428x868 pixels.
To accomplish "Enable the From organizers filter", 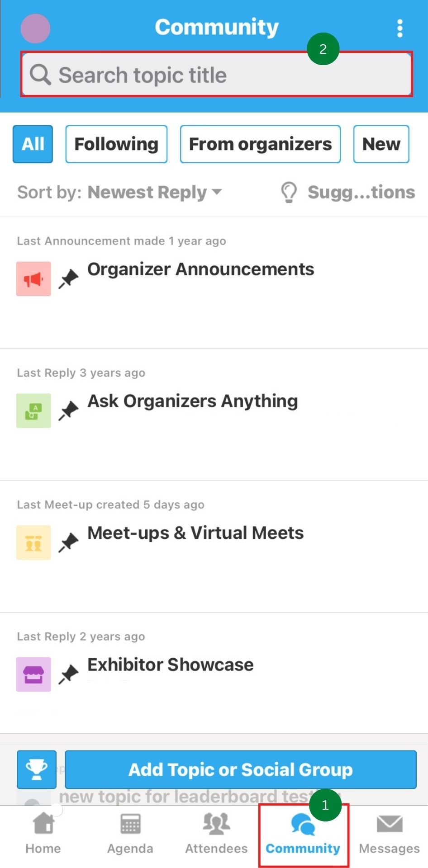I will (260, 144).
